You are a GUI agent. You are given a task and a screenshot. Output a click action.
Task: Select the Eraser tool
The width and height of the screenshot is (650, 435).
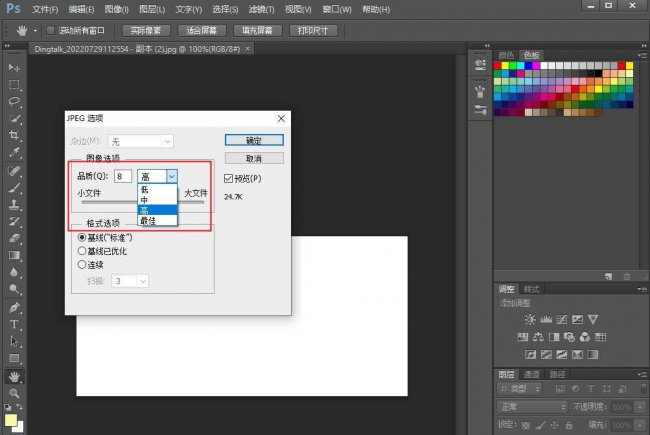pyautogui.click(x=14, y=238)
